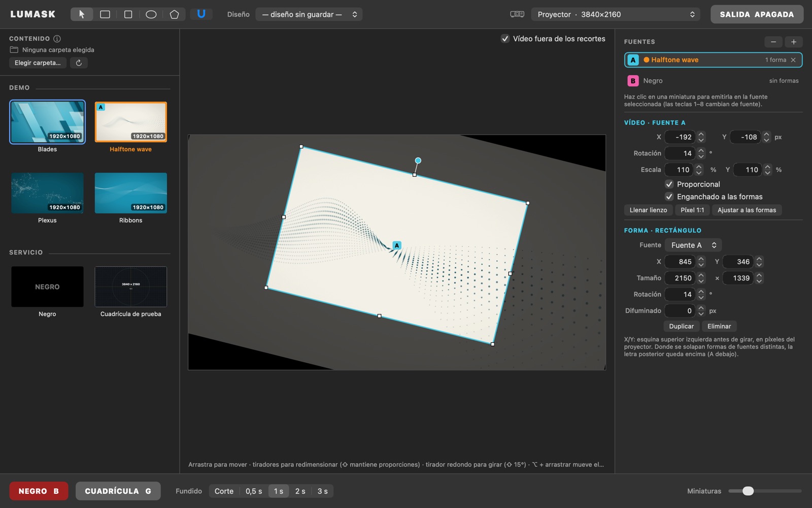
Task: Adjust video Rotación stepper
Action: tap(701, 153)
